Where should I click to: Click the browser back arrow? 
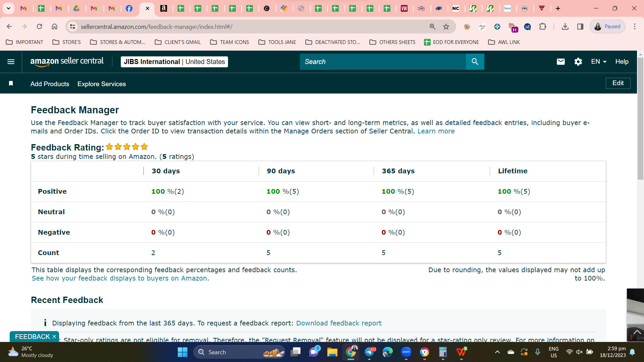[9, 26]
